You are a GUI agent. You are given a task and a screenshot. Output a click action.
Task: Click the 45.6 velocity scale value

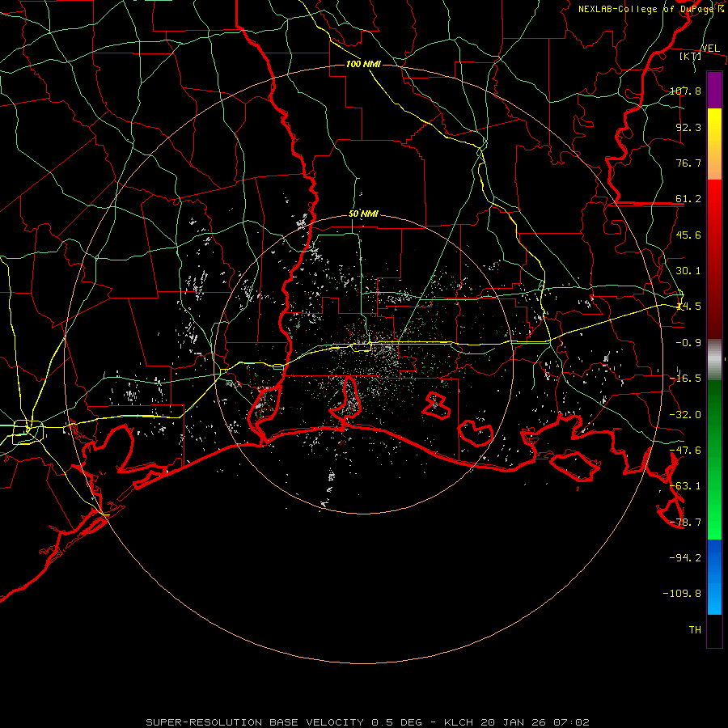tap(688, 235)
